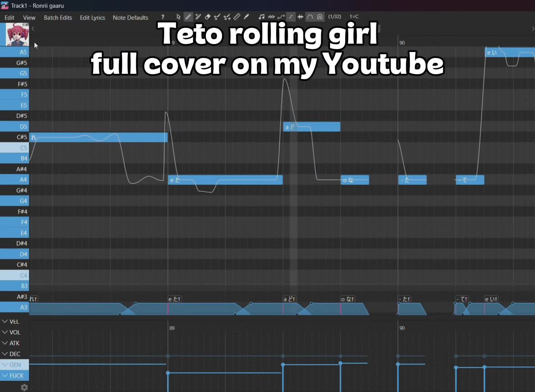Open the Edit Lyrics menu

[93, 17]
